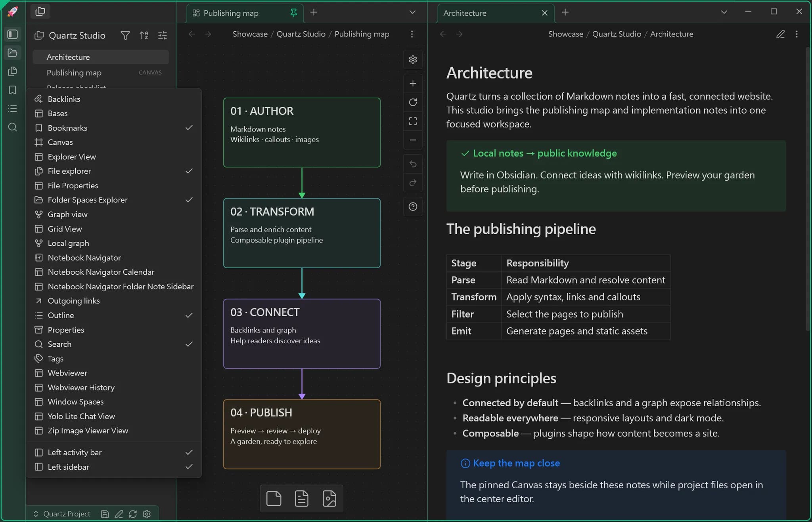Open outline list icon in activity bar
This screenshot has height=522, width=812.
(13, 108)
